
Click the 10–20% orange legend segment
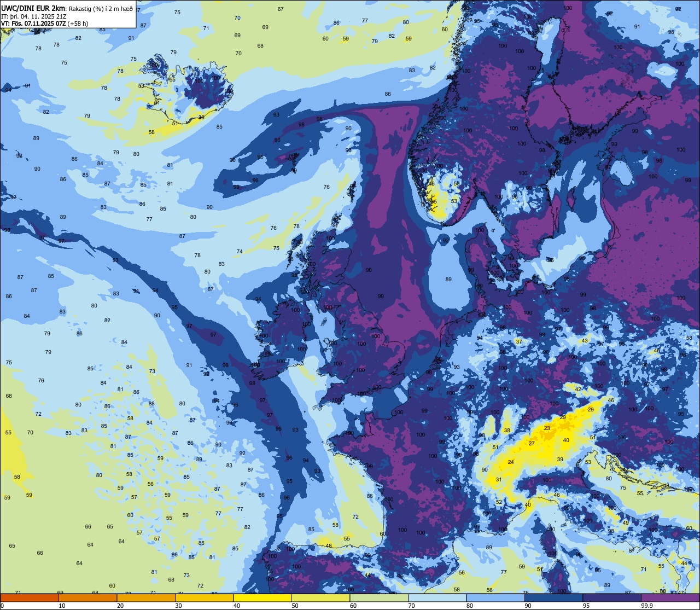(x=87, y=598)
